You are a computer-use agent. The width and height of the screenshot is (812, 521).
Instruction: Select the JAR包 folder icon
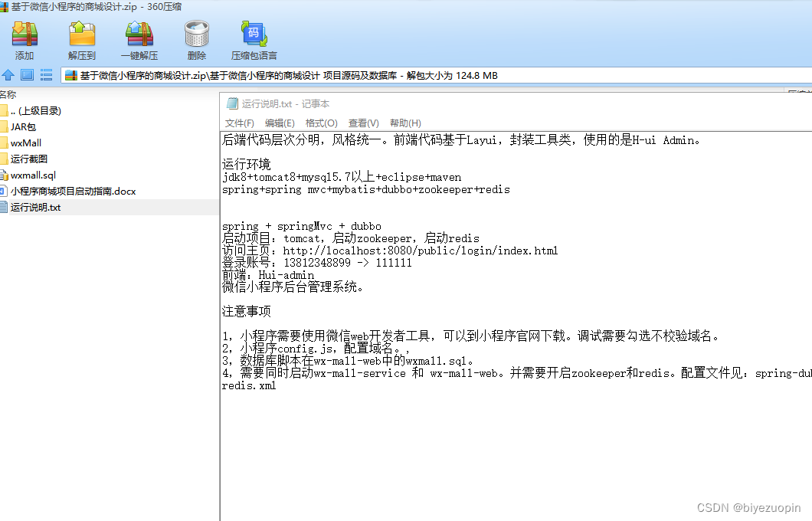(4, 127)
